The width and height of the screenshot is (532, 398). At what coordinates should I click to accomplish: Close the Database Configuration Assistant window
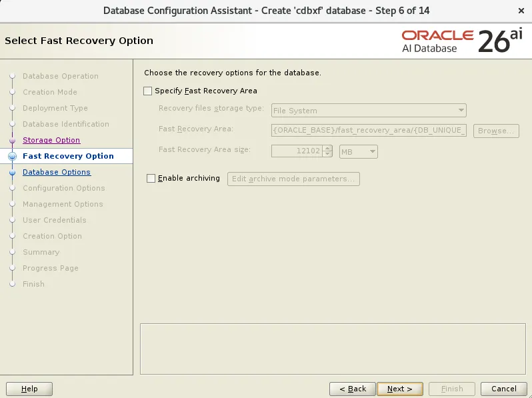[x=521, y=11]
